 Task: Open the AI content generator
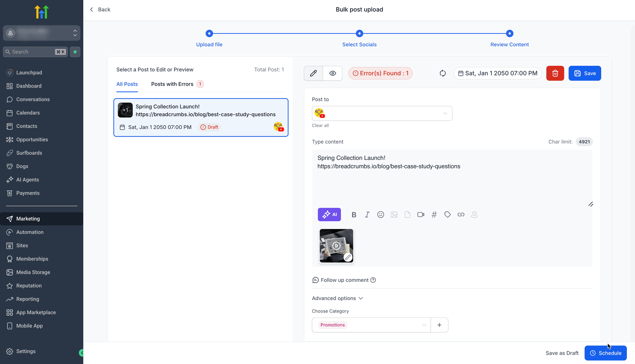(x=329, y=215)
